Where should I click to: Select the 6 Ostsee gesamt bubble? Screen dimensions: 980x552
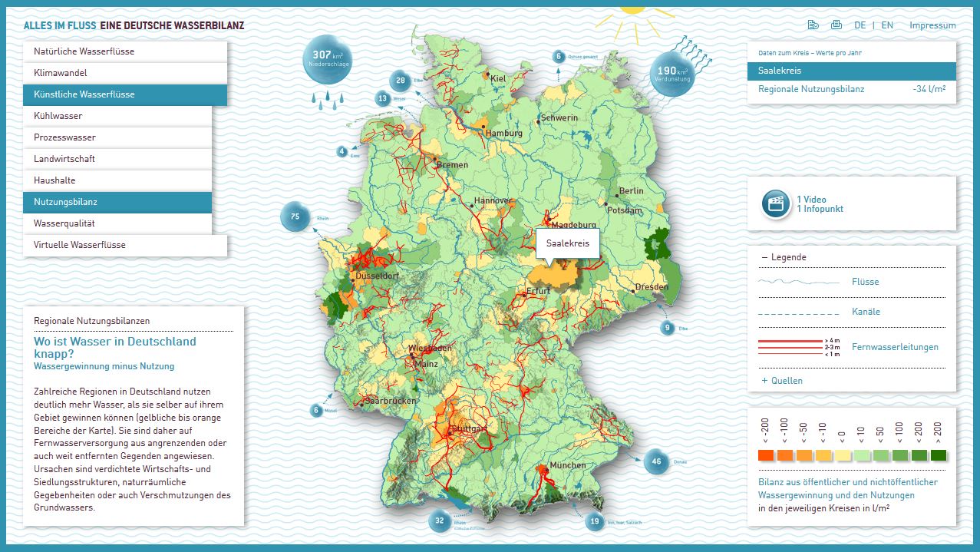point(559,56)
